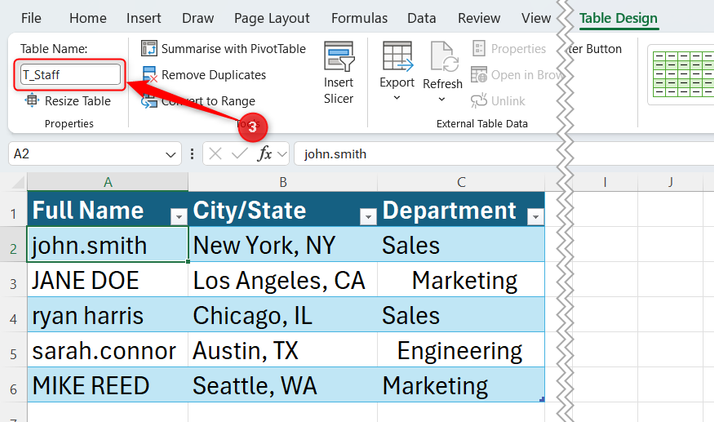The height and width of the screenshot is (422, 714).
Task: Click the Name Box showing A2
Action: pos(87,154)
